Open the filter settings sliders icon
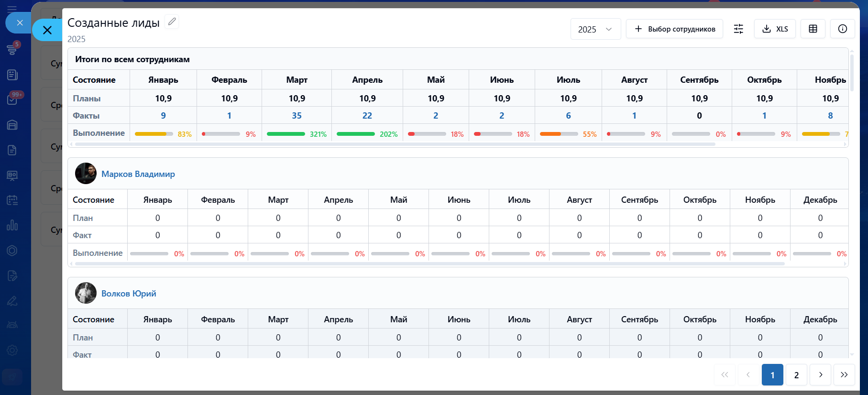This screenshot has height=395, width=868. coord(738,29)
